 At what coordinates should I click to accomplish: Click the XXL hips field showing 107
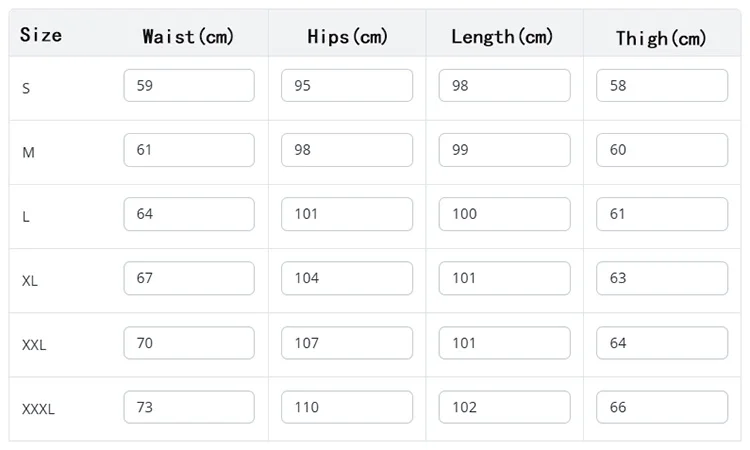point(346,343)
